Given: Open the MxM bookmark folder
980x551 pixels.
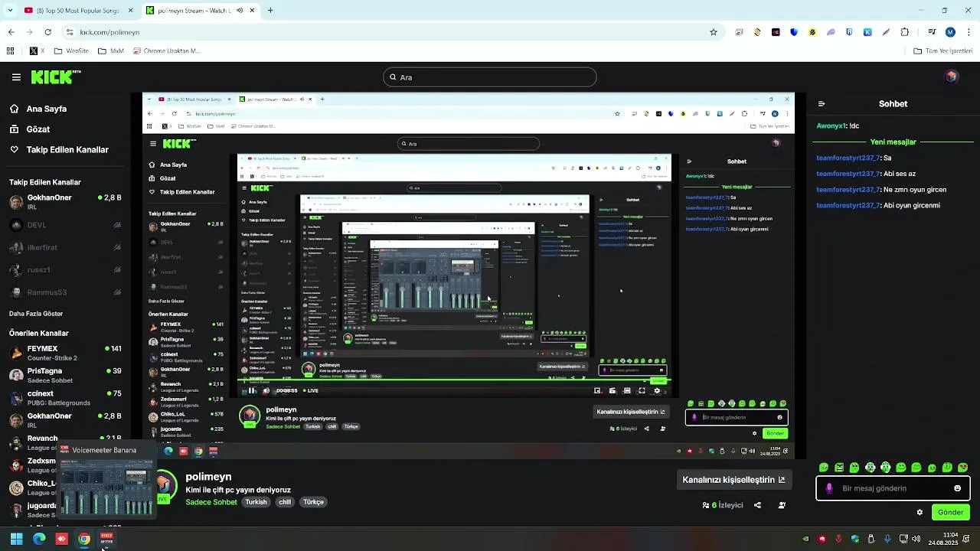Looking at the screenshot, I should (111, 51).
